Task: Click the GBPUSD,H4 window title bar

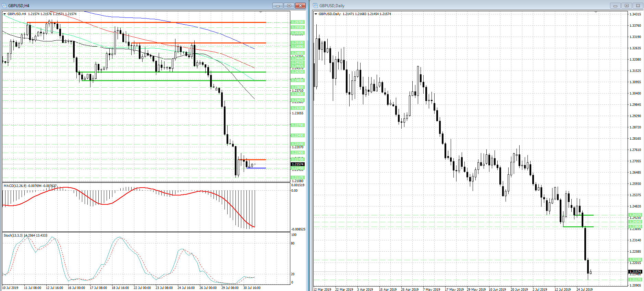Action: pyautogui.click(x=137, y=5)
